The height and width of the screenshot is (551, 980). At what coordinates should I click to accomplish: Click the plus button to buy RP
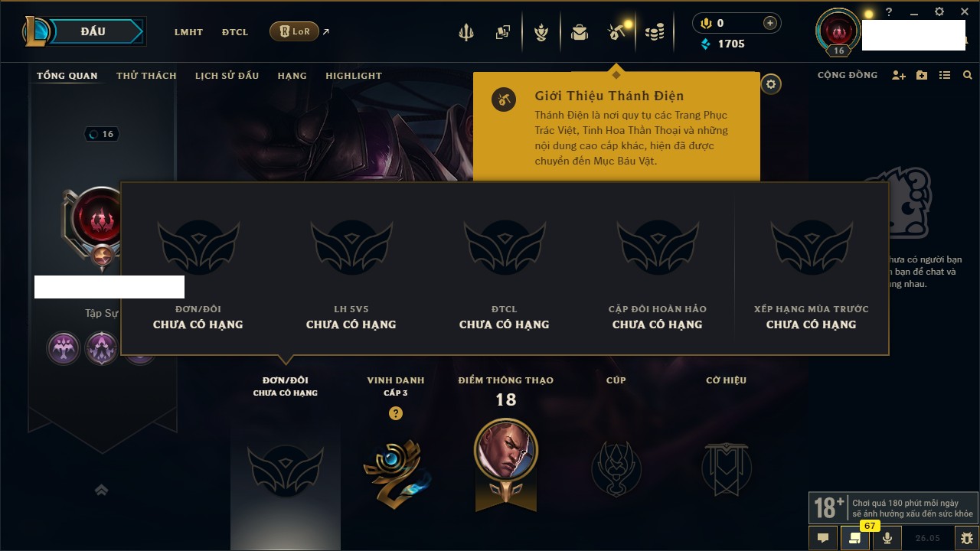[770, 23]
